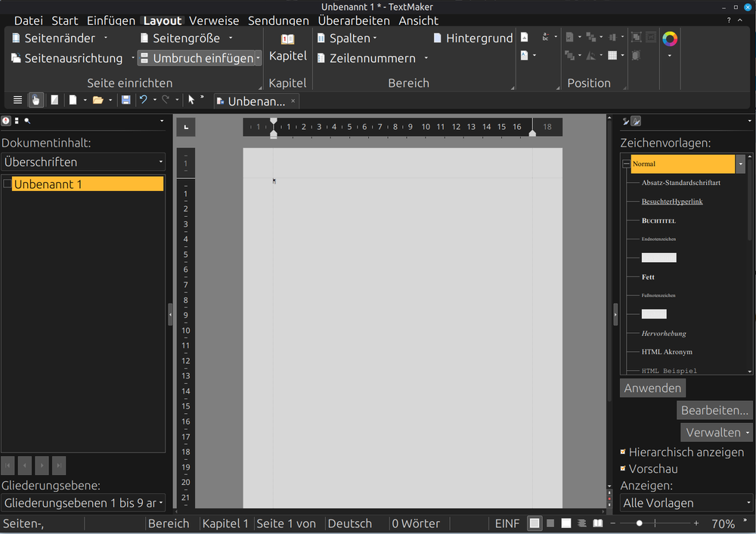Click the grid icon in Position group

click(x=612, y=56)
